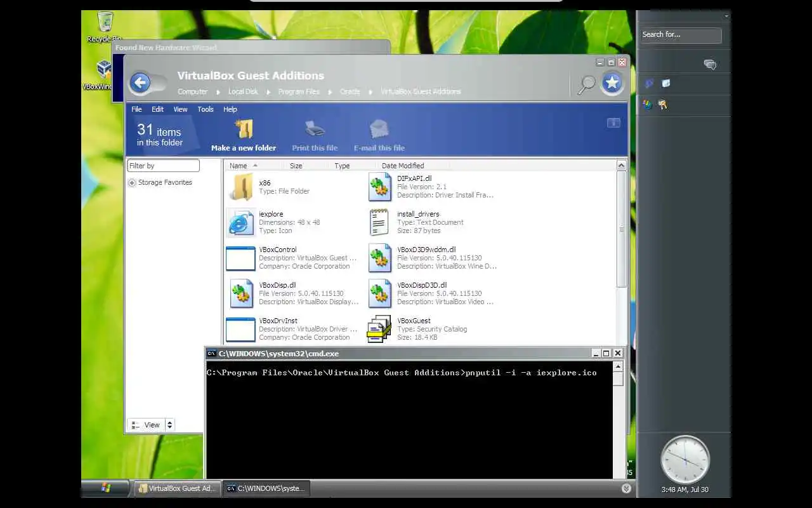Select the VBoxDrvInst application icon

click(240, 329)
